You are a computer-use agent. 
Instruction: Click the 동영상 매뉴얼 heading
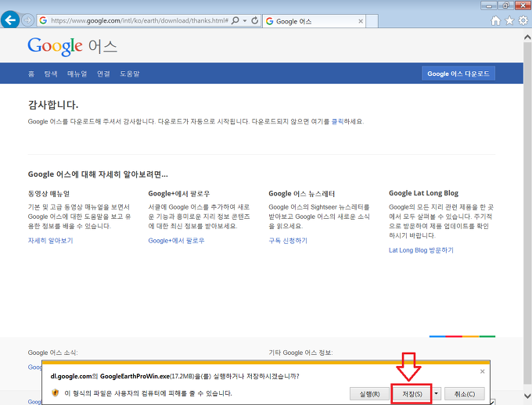pyautogui.click(x=49, y=194)
